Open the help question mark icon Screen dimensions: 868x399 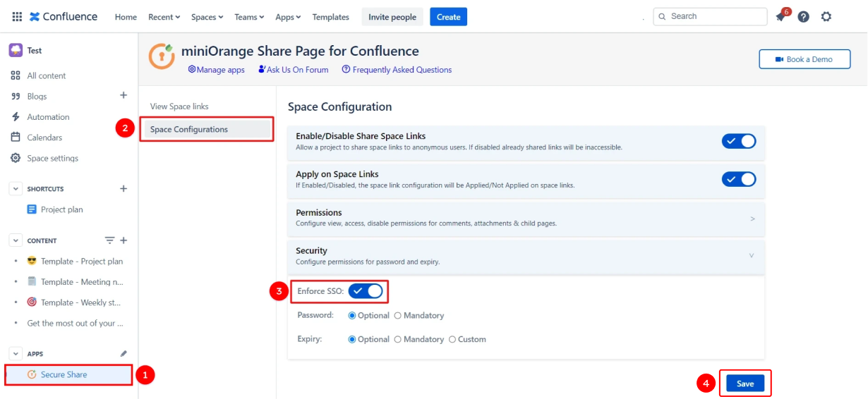[803, 17]
